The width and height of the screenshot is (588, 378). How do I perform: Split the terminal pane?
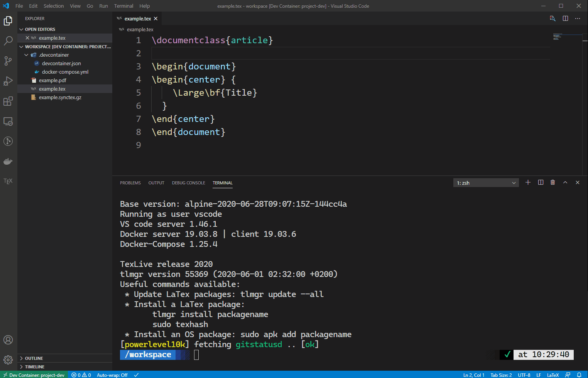541,182
